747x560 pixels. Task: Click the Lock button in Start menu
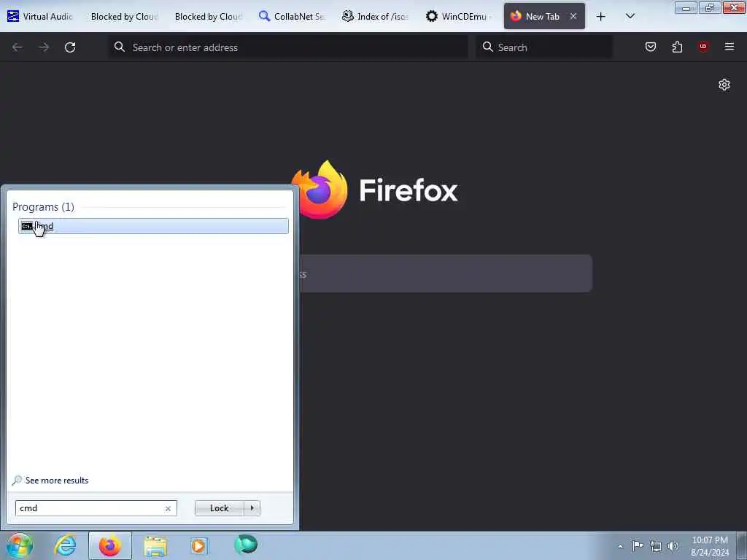click(x=219, y=508)
